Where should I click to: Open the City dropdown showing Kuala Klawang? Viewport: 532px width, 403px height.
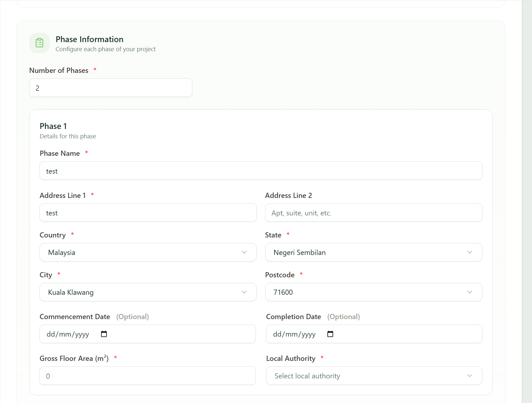click(148, 292)
